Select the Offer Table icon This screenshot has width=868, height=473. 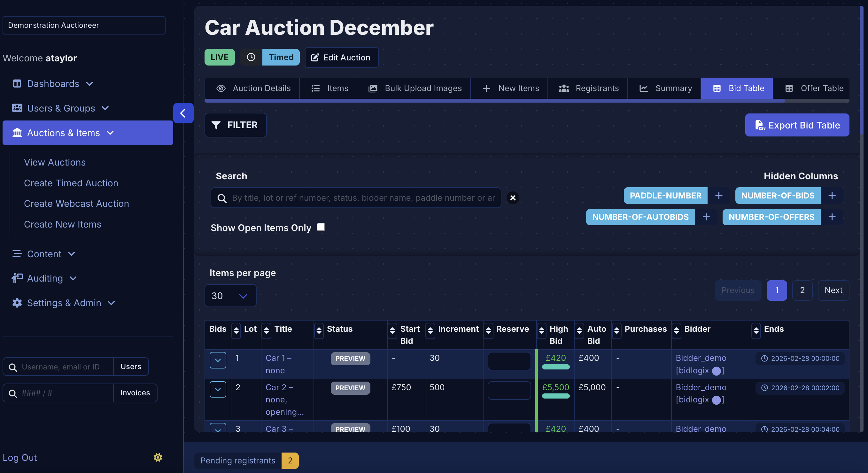(790, 88)
